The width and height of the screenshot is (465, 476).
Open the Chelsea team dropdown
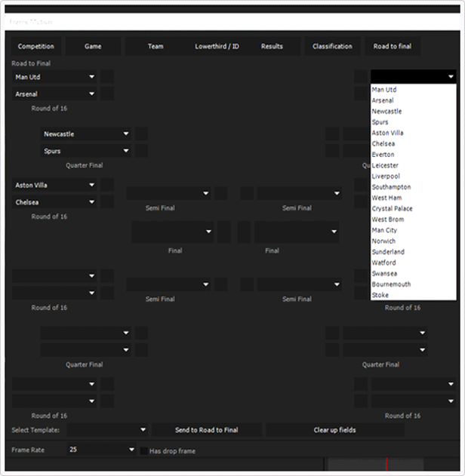(54, 202)
